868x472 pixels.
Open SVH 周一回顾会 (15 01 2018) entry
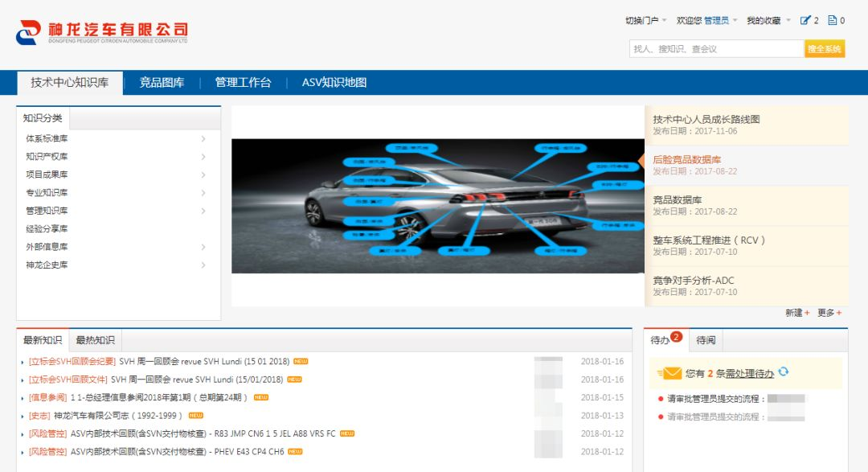pos(204,361)
